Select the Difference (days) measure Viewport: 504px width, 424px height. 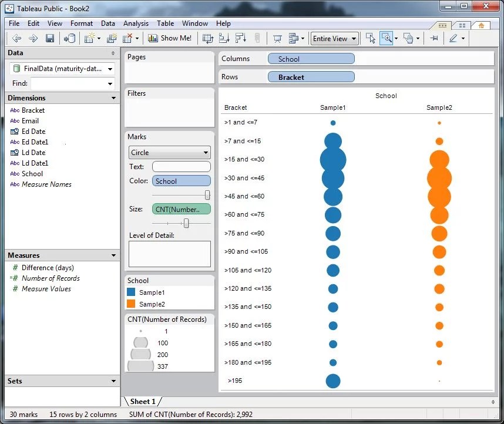pyautogui.click(x=48, y=268)
